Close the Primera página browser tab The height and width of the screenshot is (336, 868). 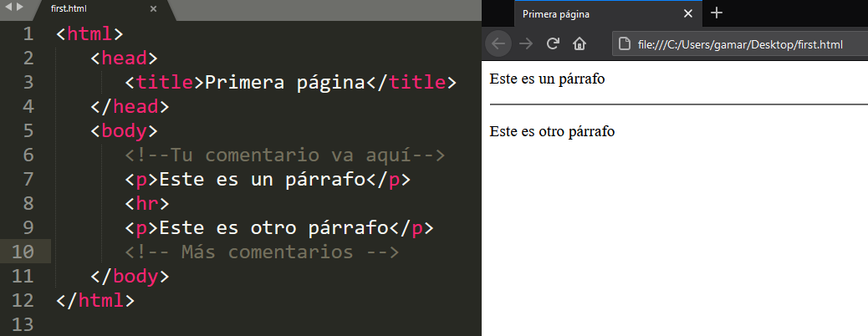(x=688, y=13)
